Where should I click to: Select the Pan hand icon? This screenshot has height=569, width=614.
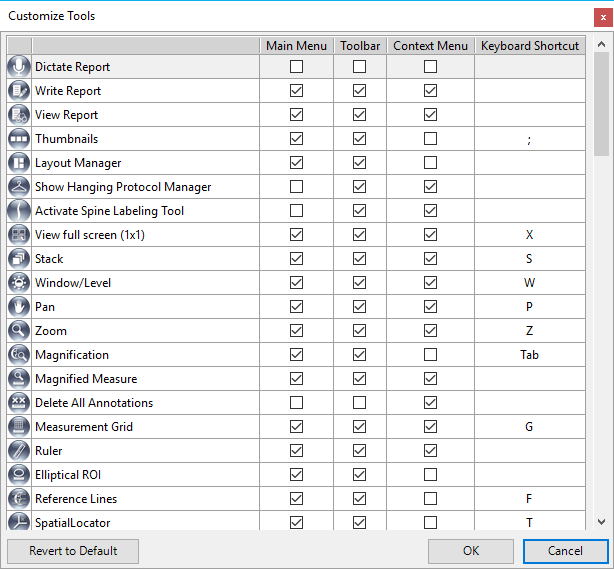pos(19,307)
